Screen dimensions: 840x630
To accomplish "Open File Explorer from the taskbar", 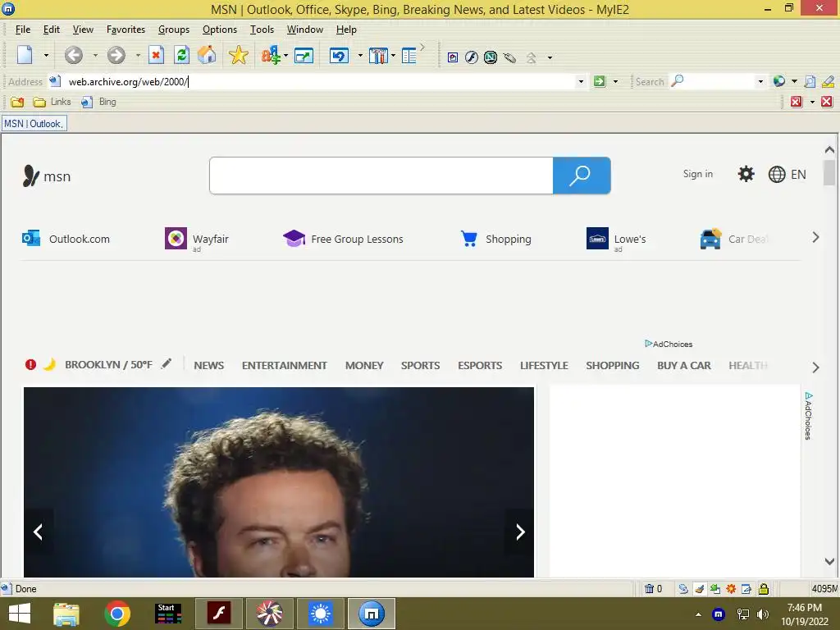I will tap(66, 614).
